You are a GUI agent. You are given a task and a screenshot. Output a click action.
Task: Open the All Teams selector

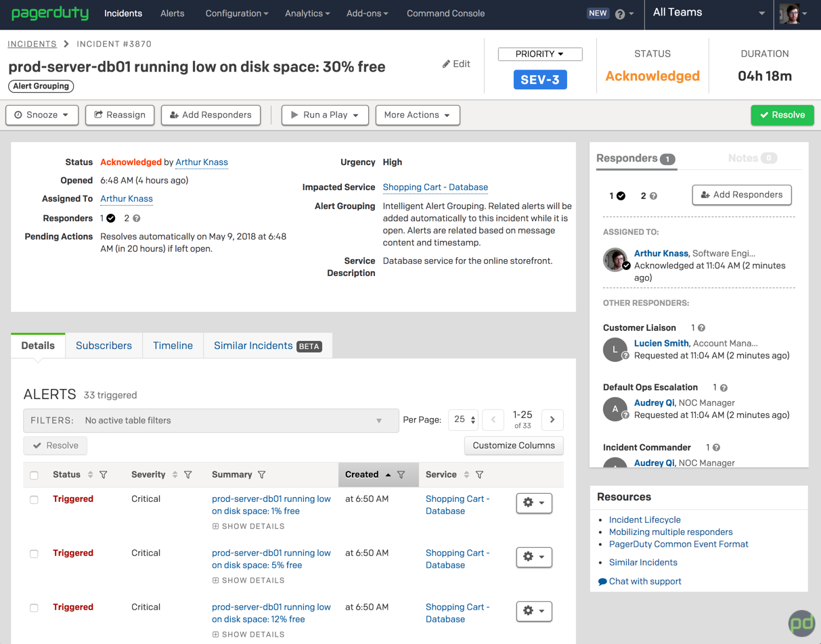pyautogui.click(x=708, y=13)
